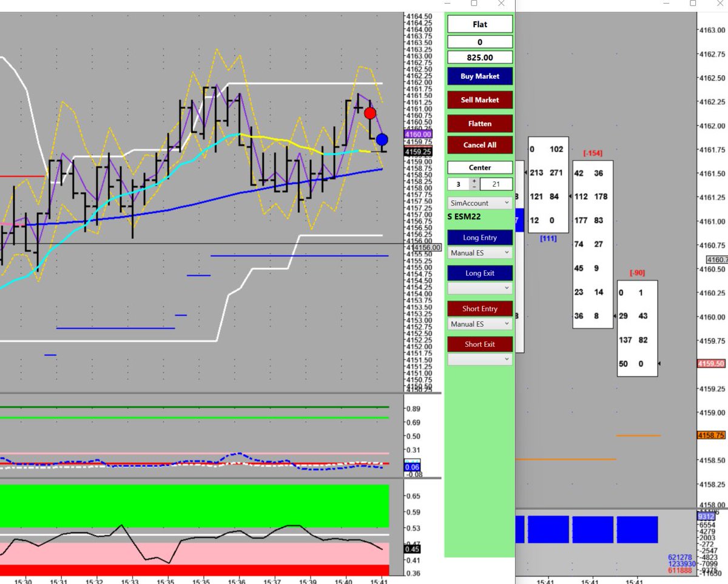Open the SimAccount account dropdown
Image resolution: width=728 pixels, height=584 pixels.
tap(480, 203)
